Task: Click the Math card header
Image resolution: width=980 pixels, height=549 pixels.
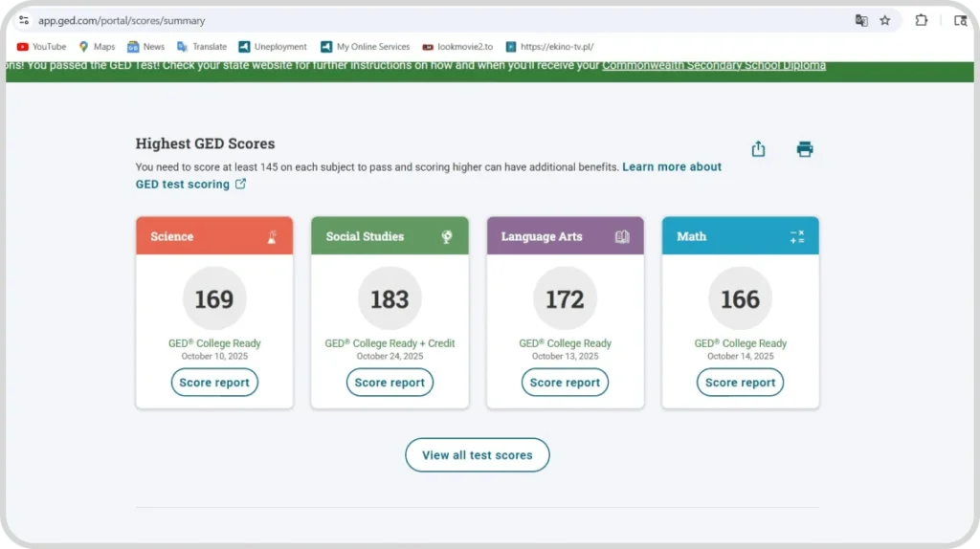Action: coord(740,236)
